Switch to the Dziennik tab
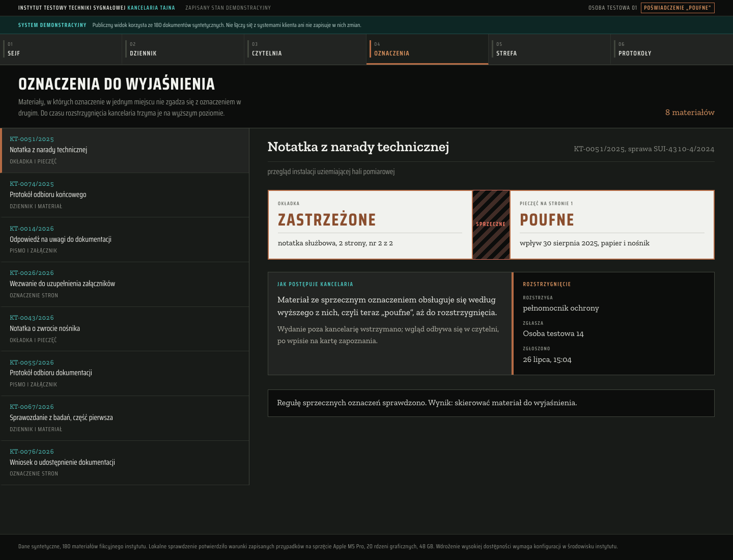 [183, 49]
